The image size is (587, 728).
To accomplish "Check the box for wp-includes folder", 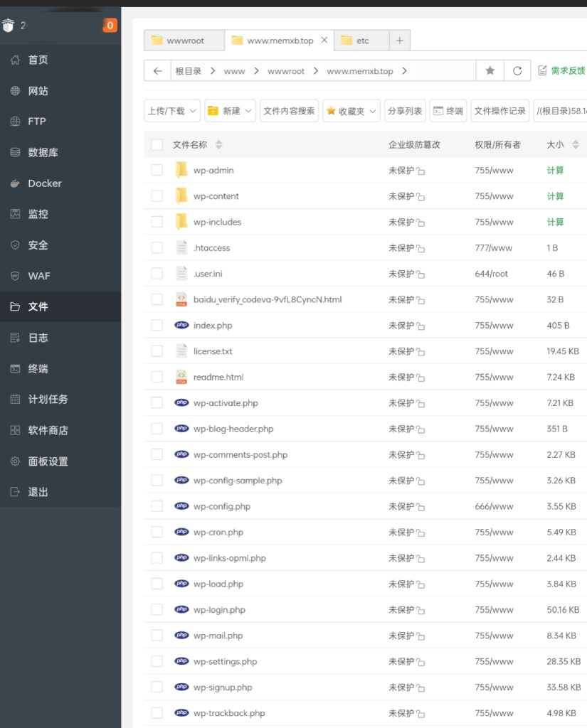I will point(157,222).
